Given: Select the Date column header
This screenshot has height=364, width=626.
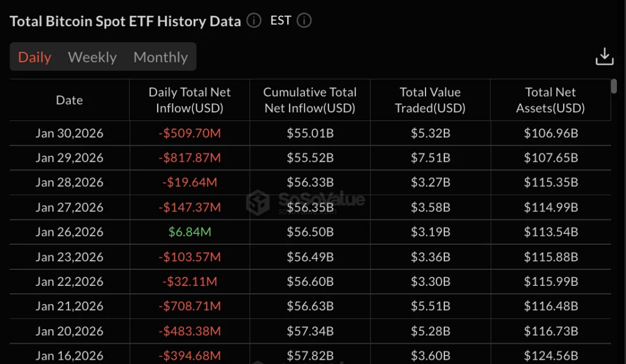Looking at the screenshot, I should click(x=68, y=100).
